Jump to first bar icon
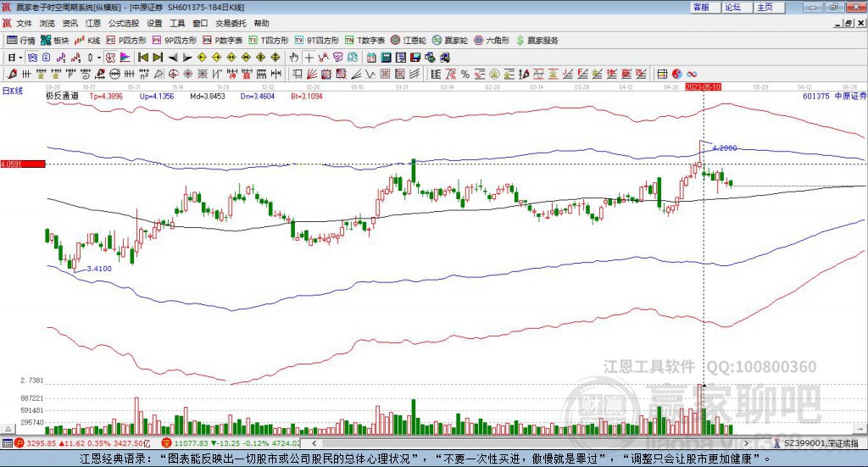This screenshot has height=467, width=868. 143,58
